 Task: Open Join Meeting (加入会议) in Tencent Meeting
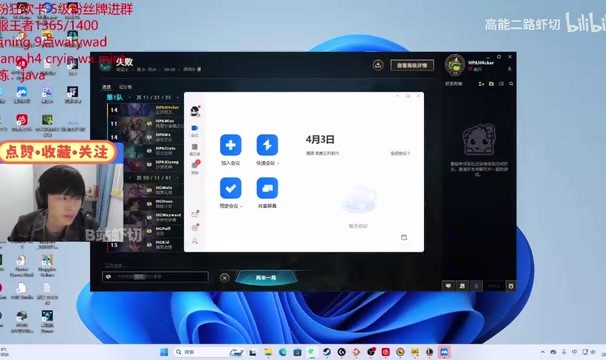click(230, 145)
